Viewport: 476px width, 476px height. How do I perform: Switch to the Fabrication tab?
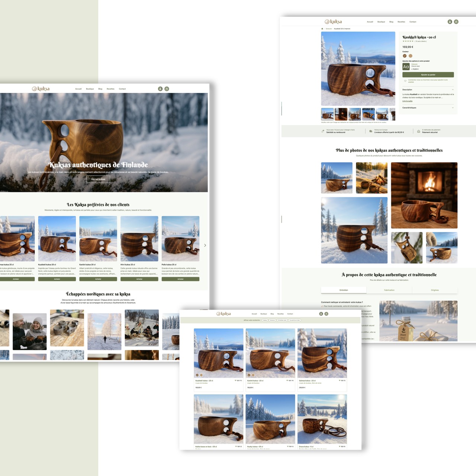tap(389, 290)
